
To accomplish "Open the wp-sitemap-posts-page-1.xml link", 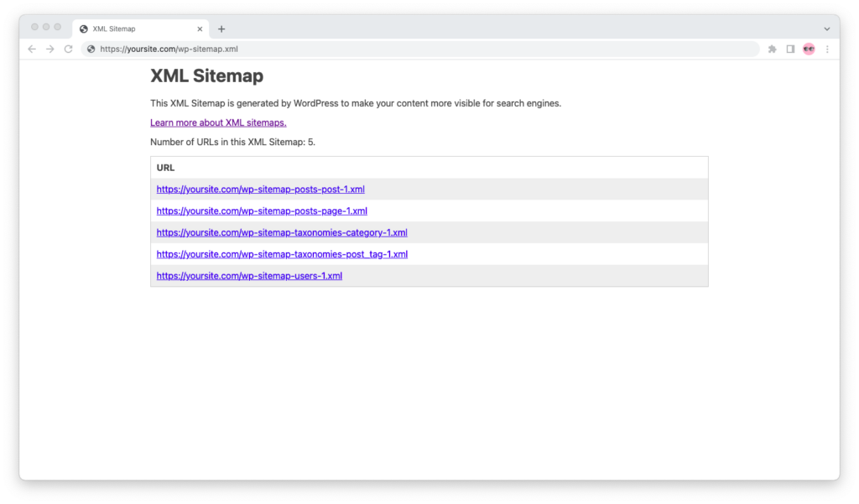I will click(262, 211).
